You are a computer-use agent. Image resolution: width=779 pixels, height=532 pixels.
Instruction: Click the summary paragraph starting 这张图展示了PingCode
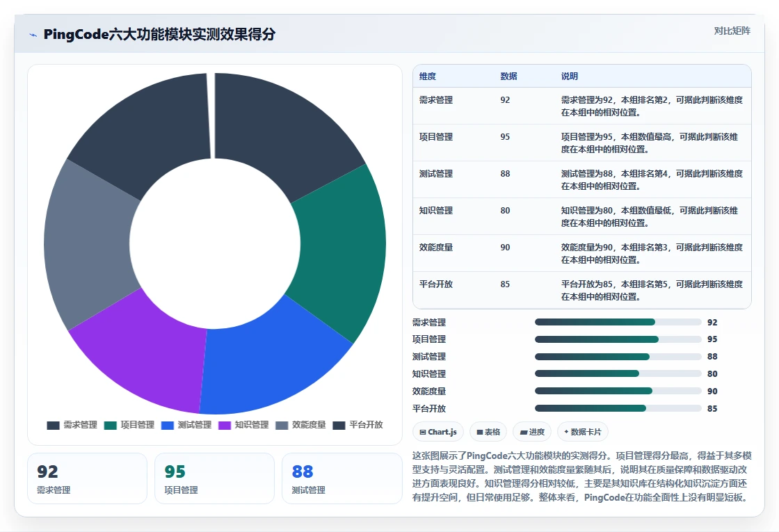[581, 476]
